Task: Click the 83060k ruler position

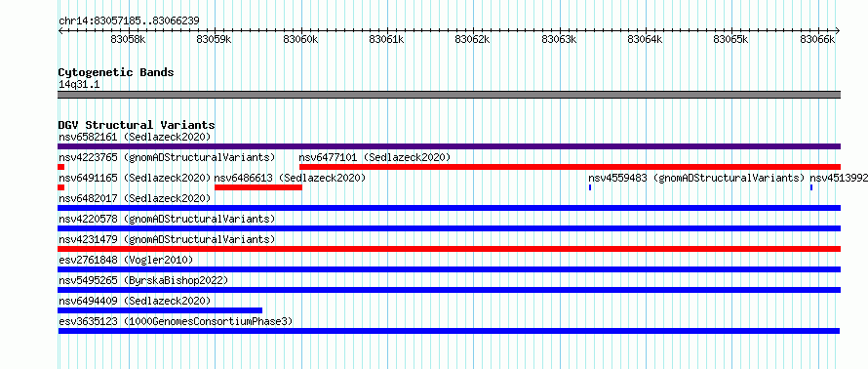Action: click(x=301, y=39)
